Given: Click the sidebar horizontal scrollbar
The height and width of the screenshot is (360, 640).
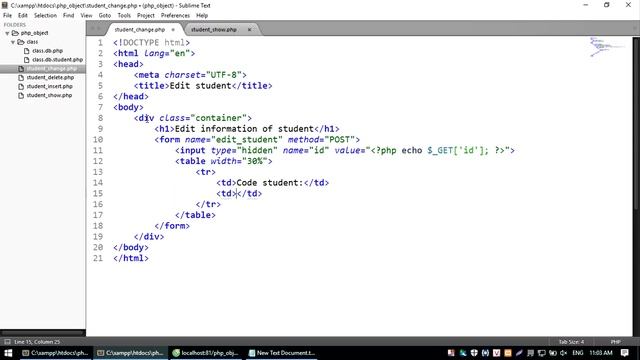Looking at the screenshot, I should tap(42, 333).
